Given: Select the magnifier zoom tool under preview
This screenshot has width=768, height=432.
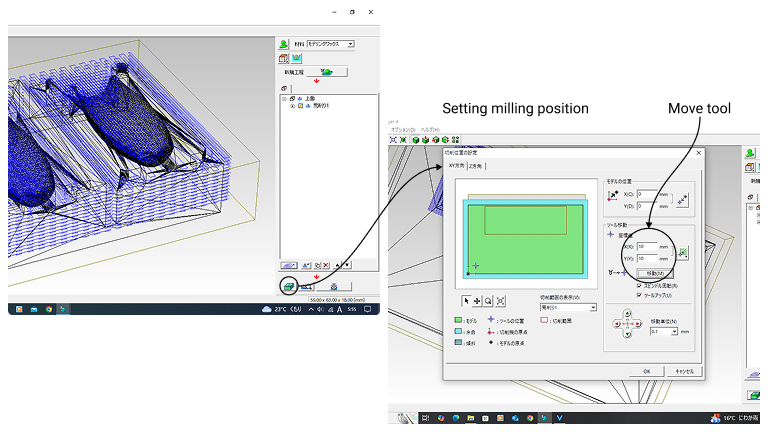Looking at the screenshot, I should [488, 301].
